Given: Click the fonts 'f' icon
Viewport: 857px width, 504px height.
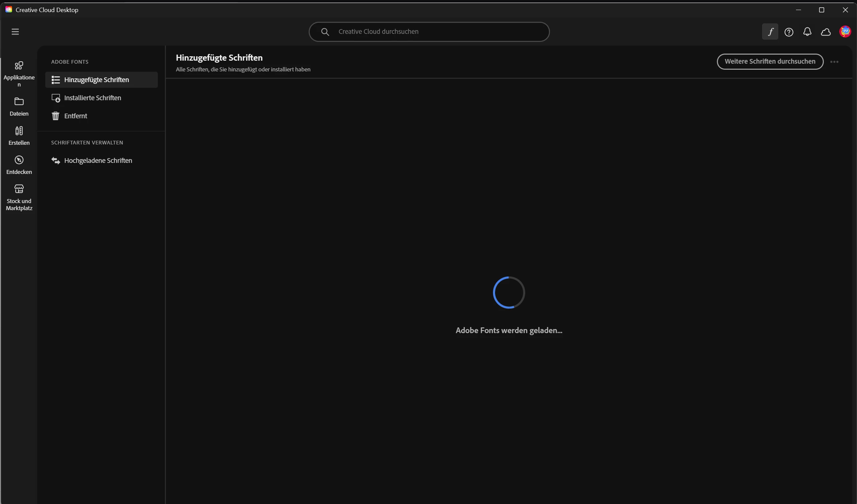Looking at the screenshot, I should pos(770,32).
